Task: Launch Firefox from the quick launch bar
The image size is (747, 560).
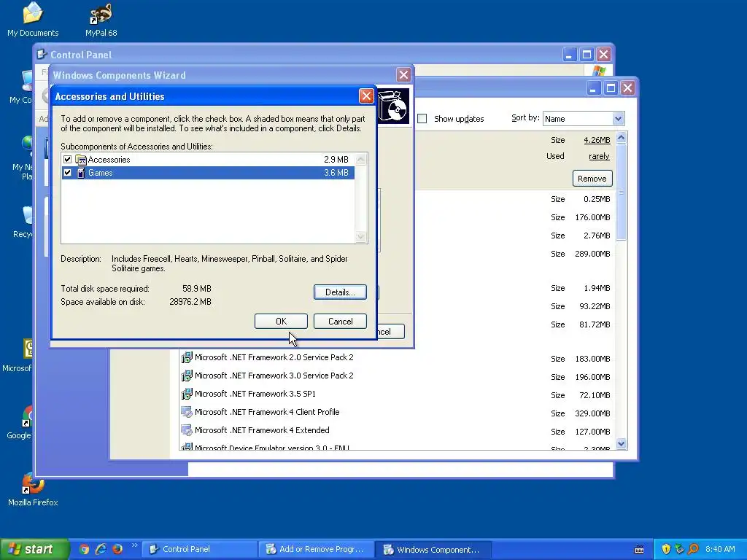Action: (x=117, y=549)
